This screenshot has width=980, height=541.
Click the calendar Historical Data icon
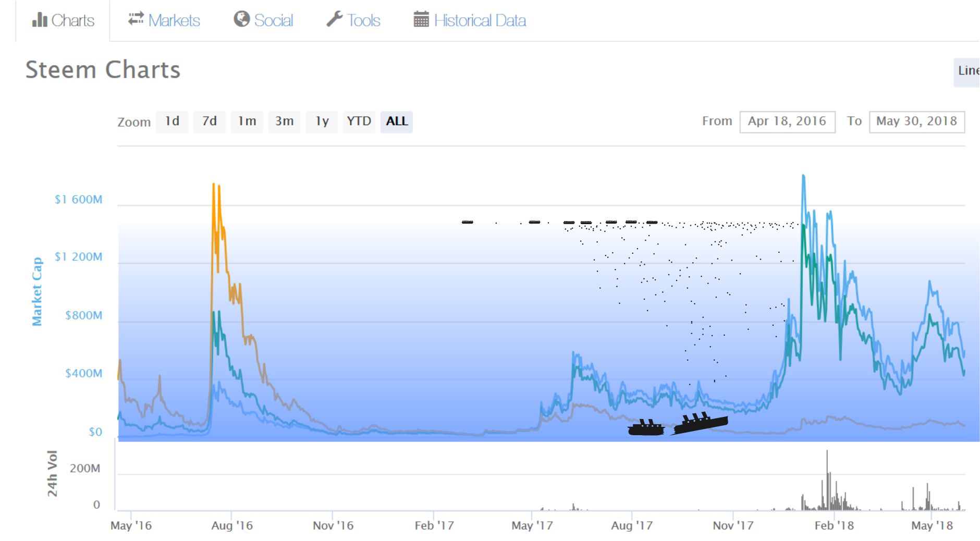[421, 19]
